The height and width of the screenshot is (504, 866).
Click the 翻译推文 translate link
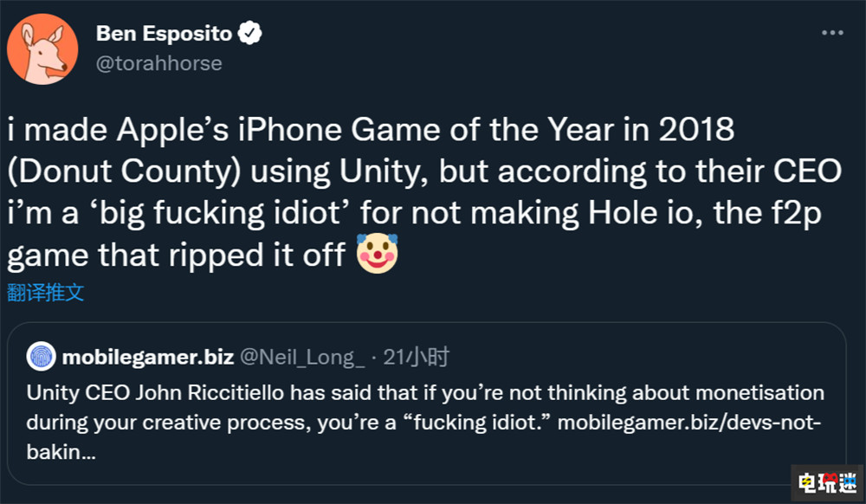pyautogui.click(x=46, y=293)
